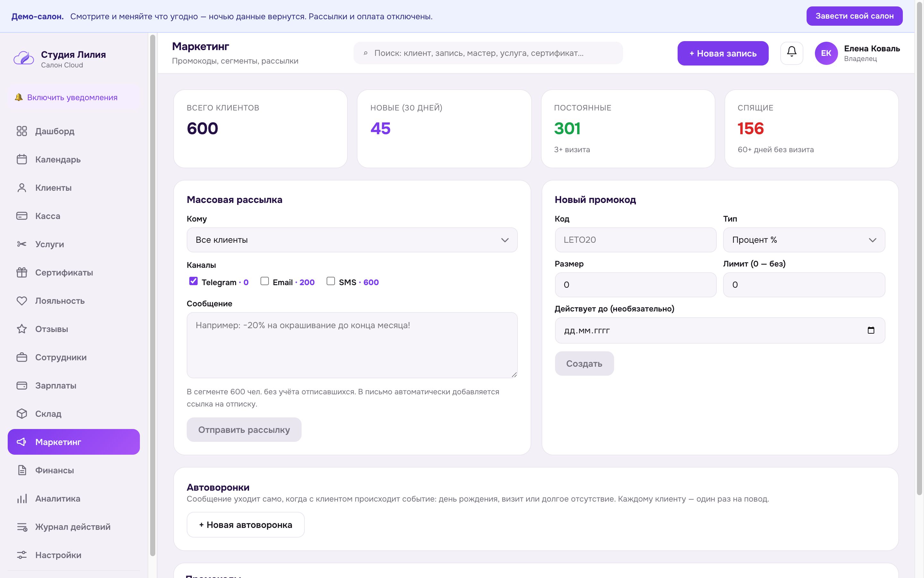Enable the SMS channel checkbox

click(x=331, y=281)
